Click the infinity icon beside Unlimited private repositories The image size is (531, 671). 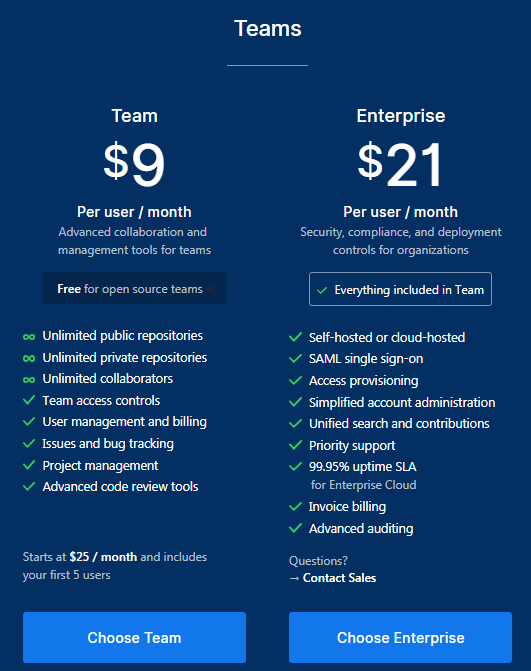29,358
